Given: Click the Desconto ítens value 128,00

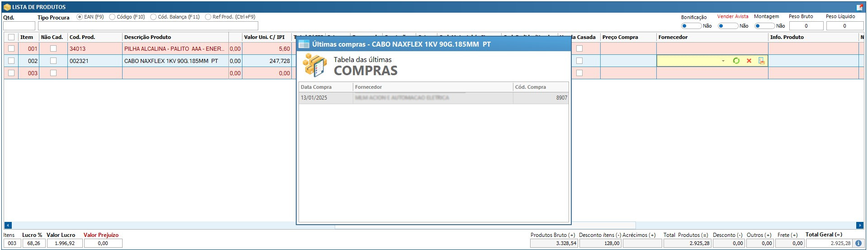Looking at the screenshot, I should [600, 243].
